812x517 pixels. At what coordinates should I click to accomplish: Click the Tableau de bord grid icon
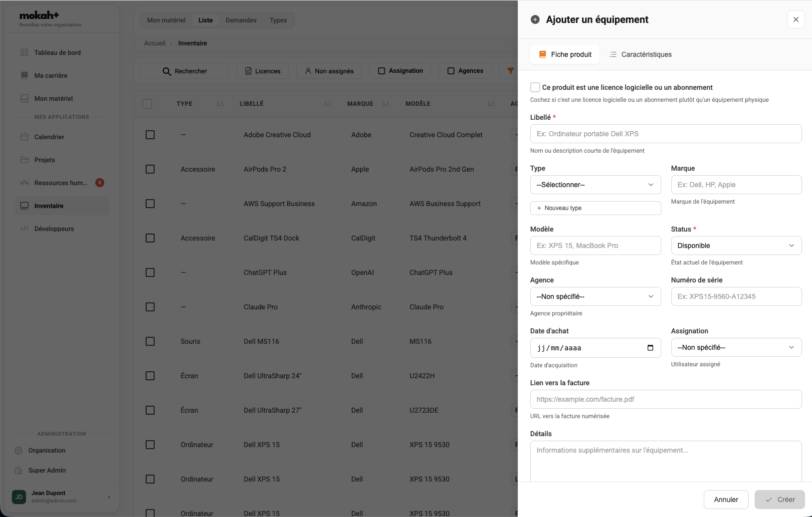pos(24,52)
